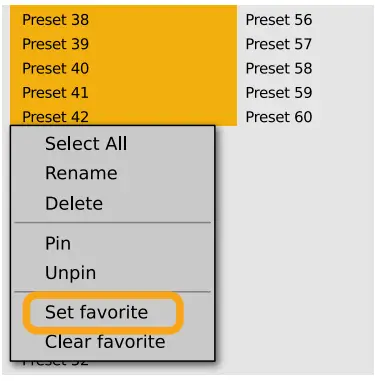Select Rename from the context menu

pos(113,173)
